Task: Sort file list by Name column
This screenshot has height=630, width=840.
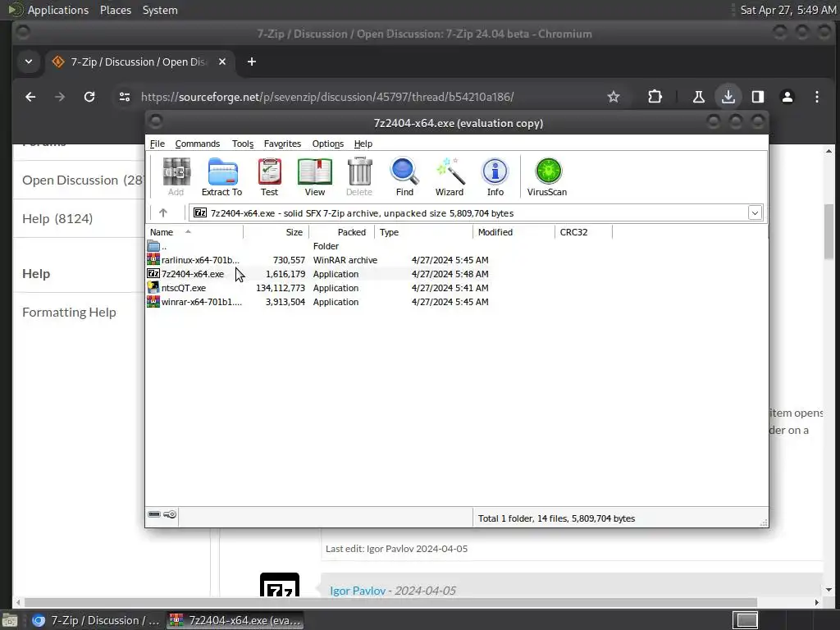Action: [194, 232]
